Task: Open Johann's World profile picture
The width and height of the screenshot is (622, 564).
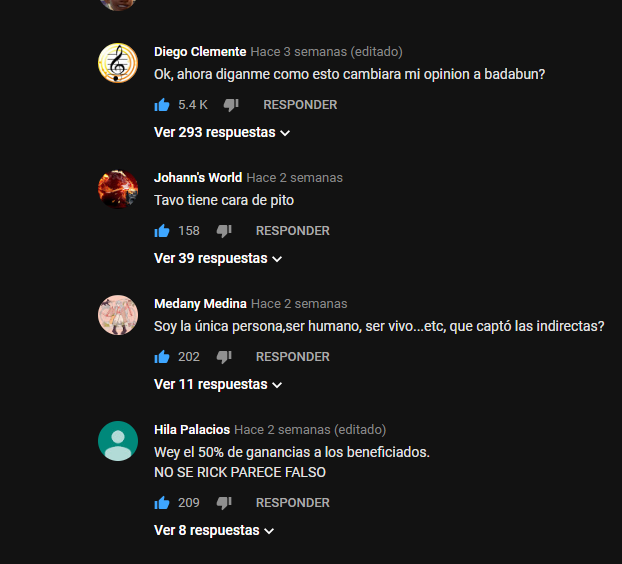Action: tap(118, 189)
